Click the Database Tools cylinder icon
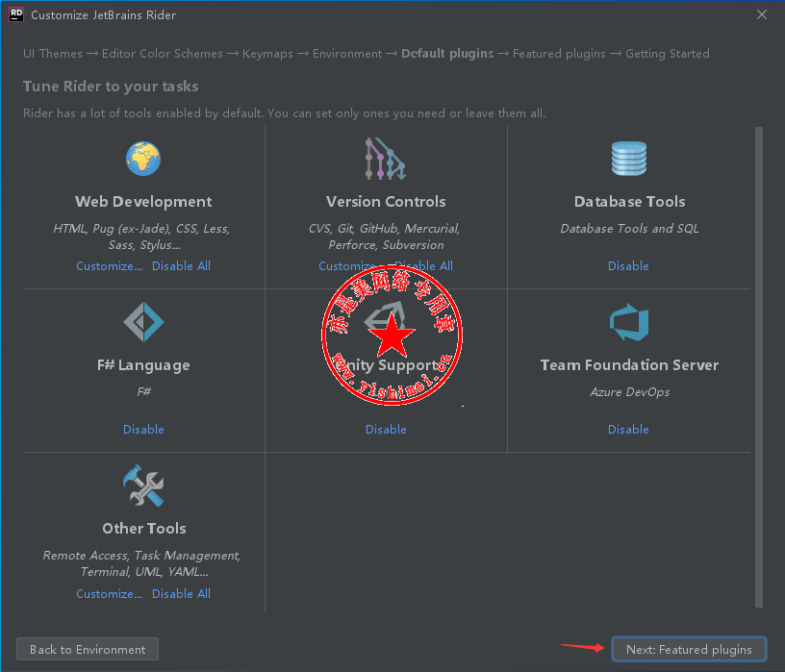This screenshot has width=785, height=672. click(629, 159)
